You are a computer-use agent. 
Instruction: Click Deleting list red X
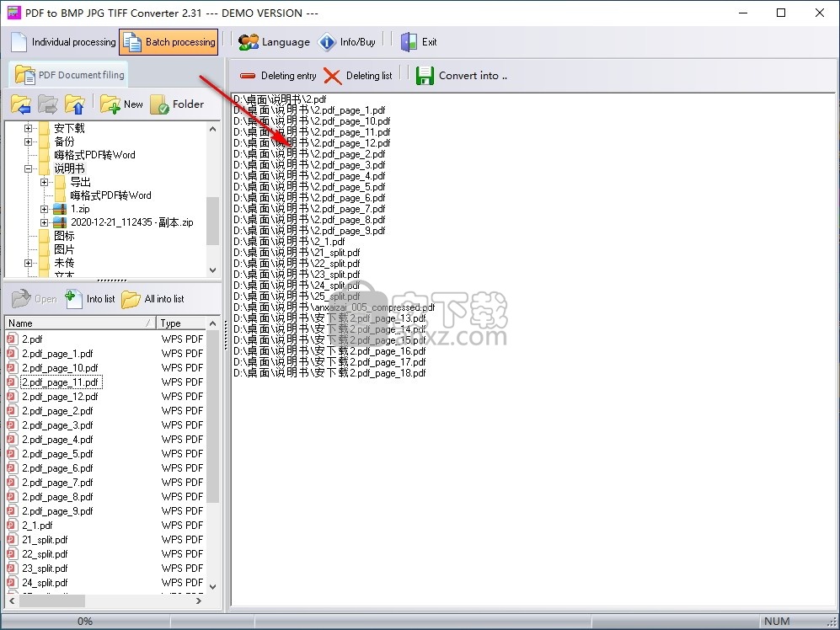coord(333,76)
